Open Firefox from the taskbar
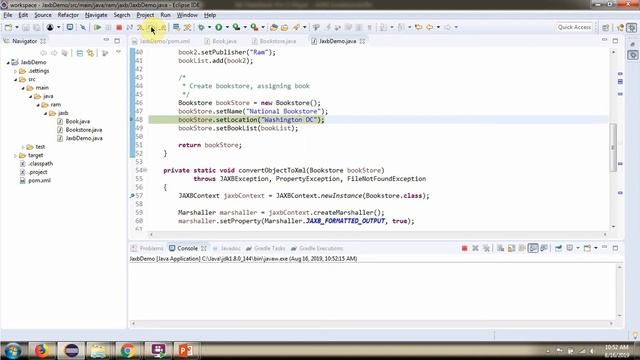Image resolution: width=640 pixels, height=360 pixels. tap(41, 350)
